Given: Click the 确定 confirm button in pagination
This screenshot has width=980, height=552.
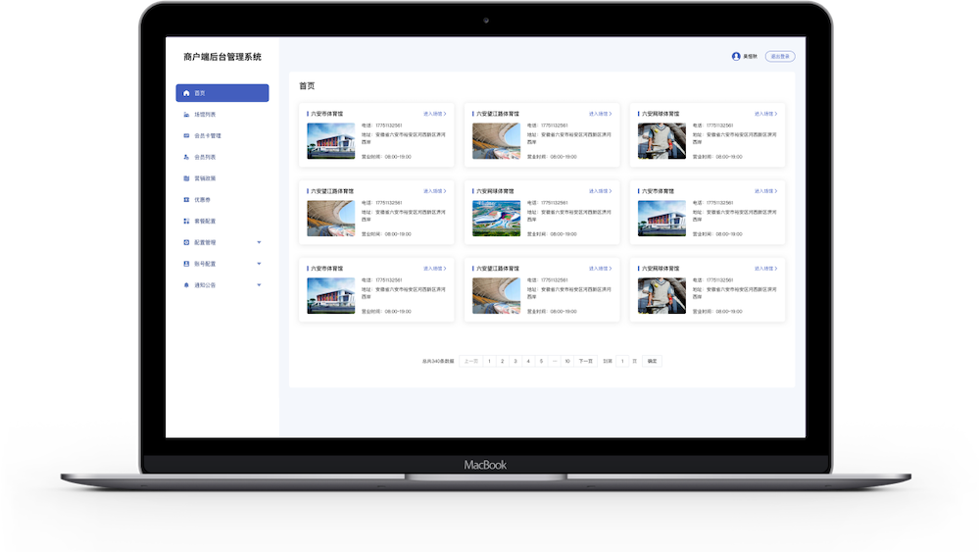Looking at the screenshot, I should (x=652, y=362).
